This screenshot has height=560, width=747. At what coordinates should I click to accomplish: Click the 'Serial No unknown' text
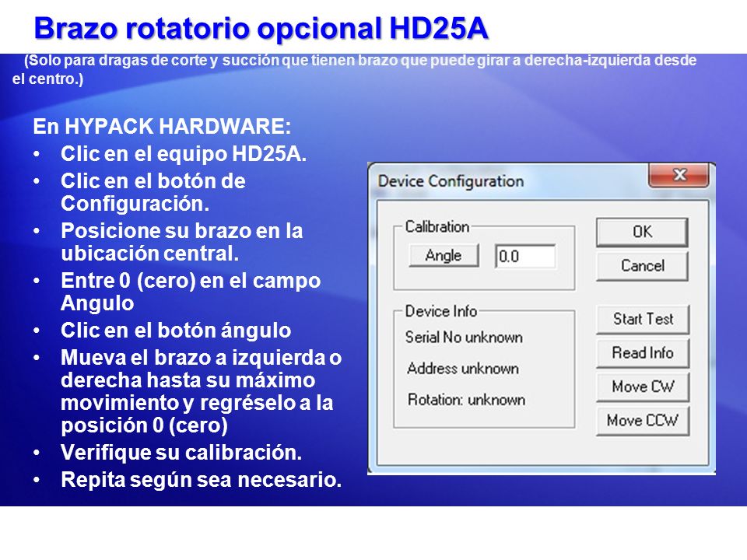464,338
